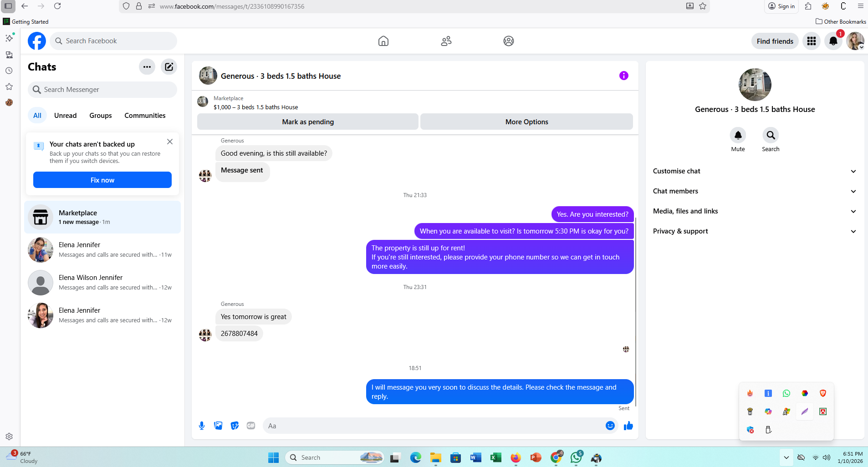This screenshot has height=467, width=868.
Task: Search in conversation magnifier icon
Action: [771, 135]
